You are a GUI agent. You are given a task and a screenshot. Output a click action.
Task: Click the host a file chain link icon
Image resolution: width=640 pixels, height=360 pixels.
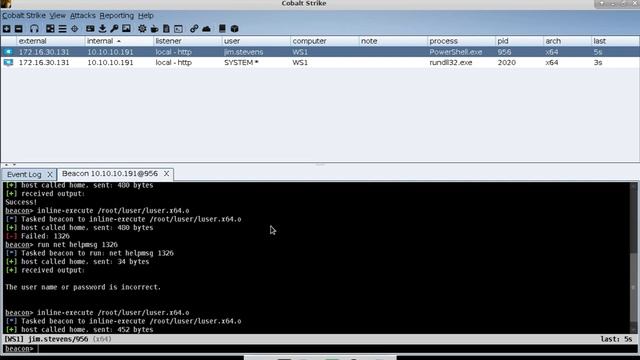point(194,29)
